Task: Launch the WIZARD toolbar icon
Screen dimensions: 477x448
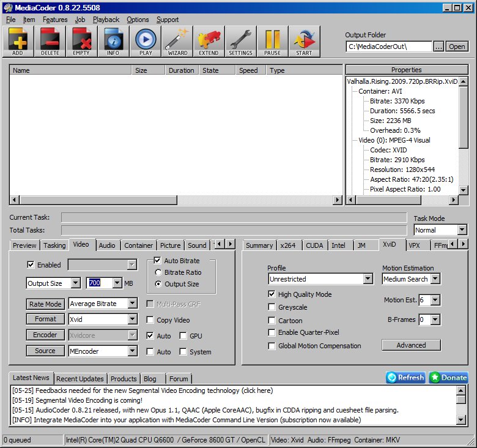Action: [177, 42]
